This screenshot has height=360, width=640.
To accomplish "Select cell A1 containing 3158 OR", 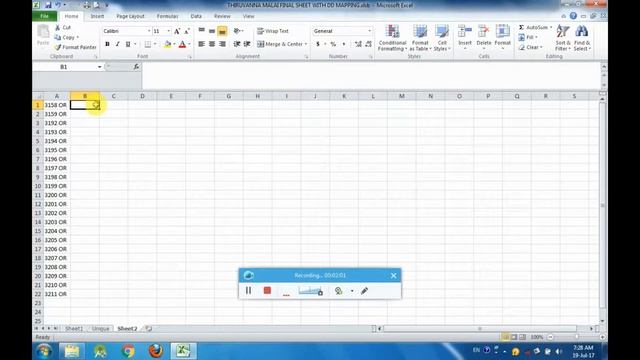I will coord(56,105).
